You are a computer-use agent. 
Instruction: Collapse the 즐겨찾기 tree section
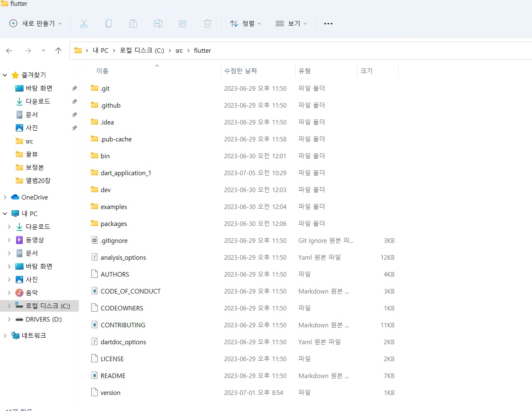tap(5, 75)
